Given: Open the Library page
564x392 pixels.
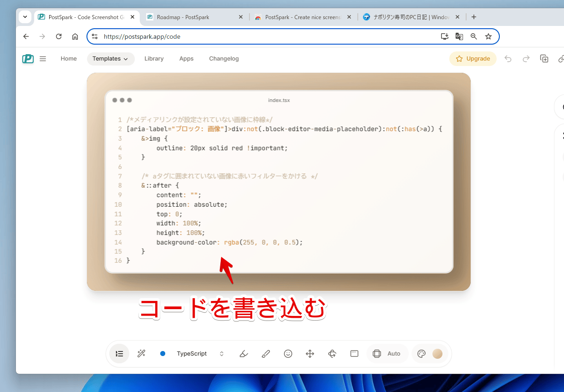Looking at the screenshot, I should [x=154, y=59].
